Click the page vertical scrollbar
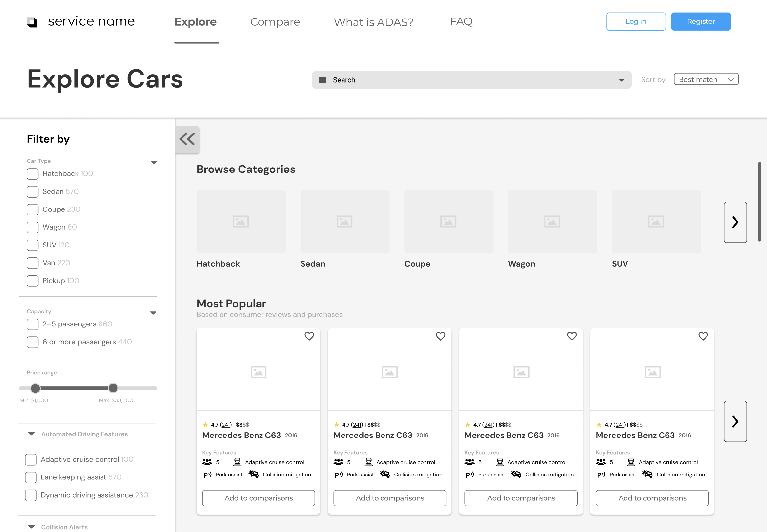The height and width of the screenshot is (532, 767). [759, 202]
